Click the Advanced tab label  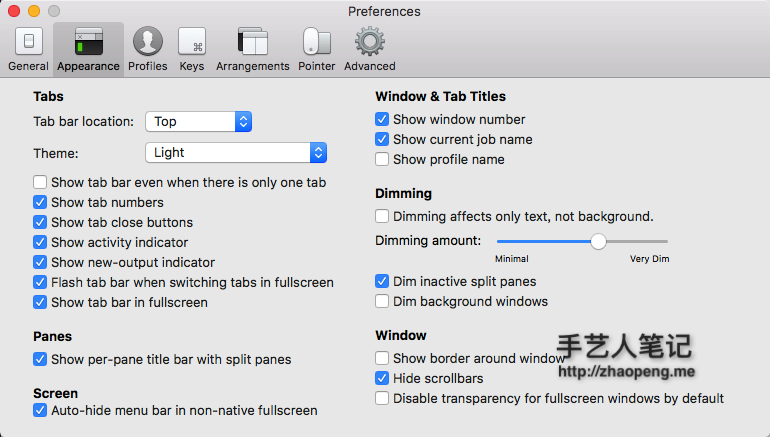pyautogui.click(x=370, y=67)
